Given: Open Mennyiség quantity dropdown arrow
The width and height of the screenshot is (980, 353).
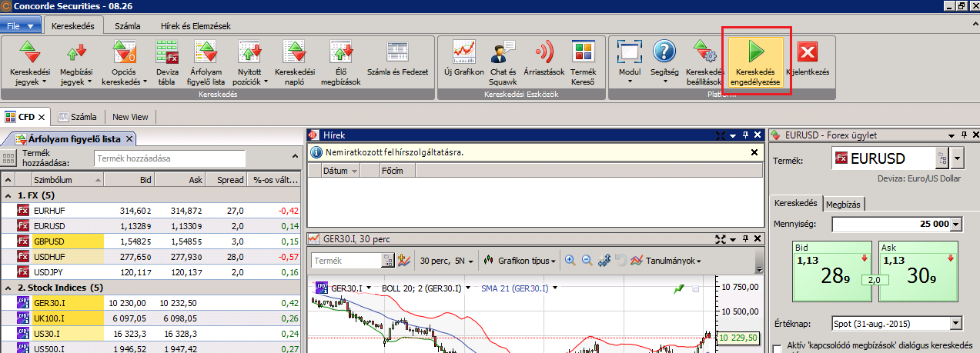Looking at the screenshot, I should 957,224.
